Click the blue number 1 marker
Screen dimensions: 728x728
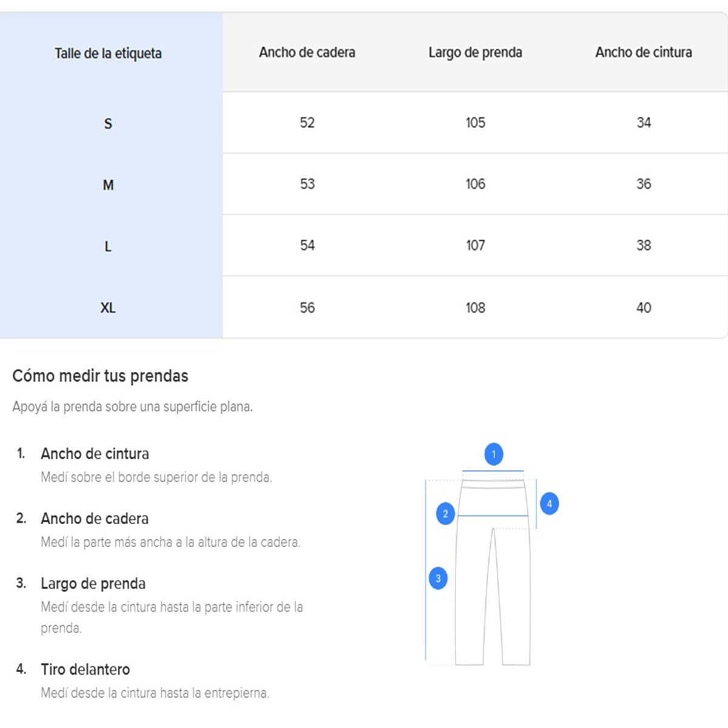point(494,454)
